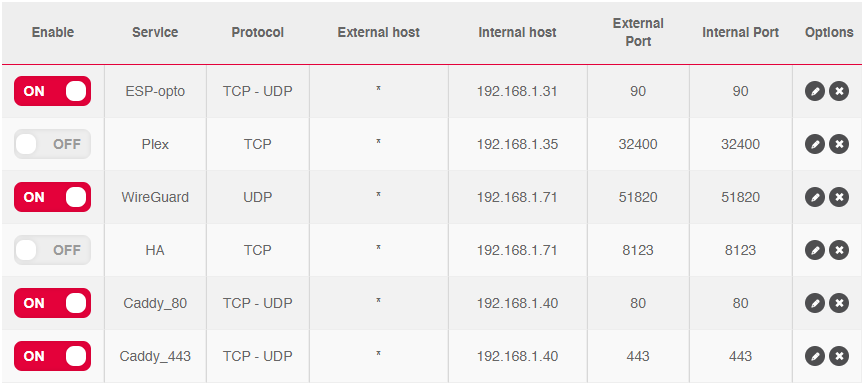Disable the Caddy_80 toggle

tap(52, 303)
